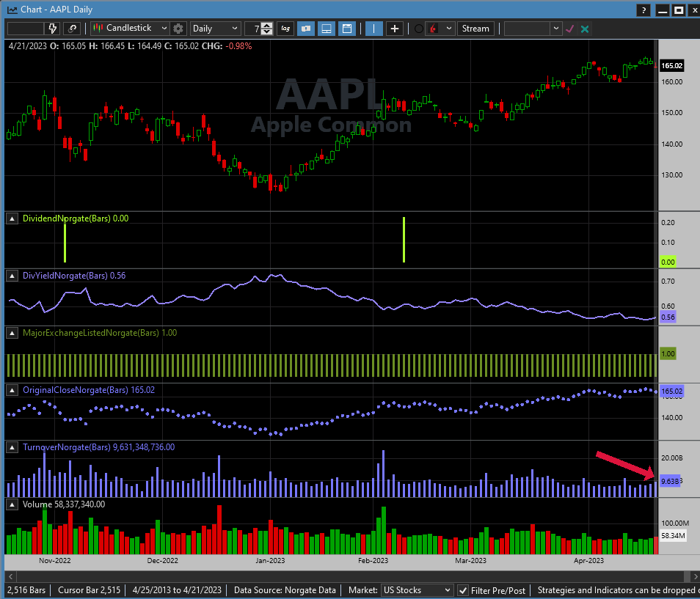
Task: Click the lightning bolt symbol button
Action: click(x=52, y=29)
